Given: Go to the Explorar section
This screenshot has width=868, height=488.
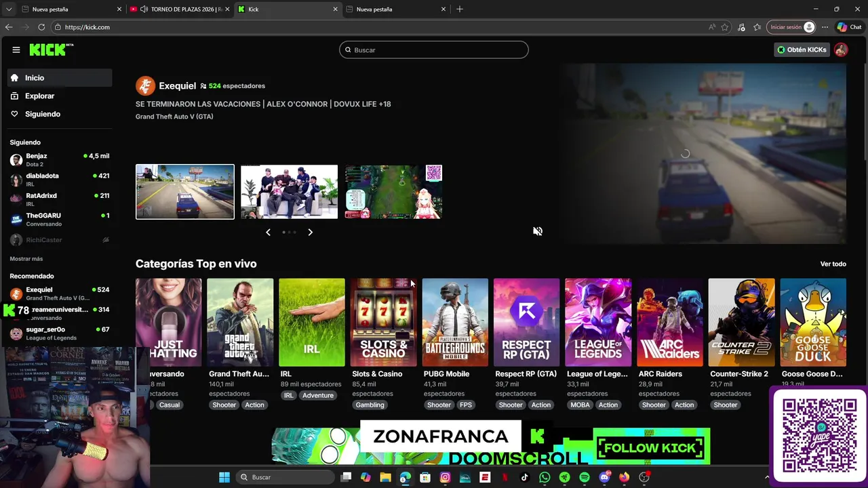Looking at the screenshot, I should pyautogui.click(x=60, y=96).
